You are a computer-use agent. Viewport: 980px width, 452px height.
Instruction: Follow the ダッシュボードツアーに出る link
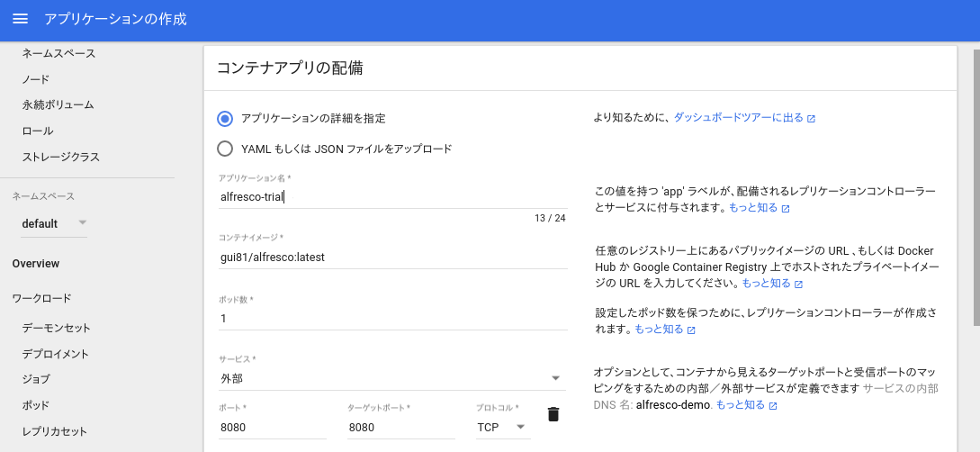pyautogui.click(x=738, y=118)
